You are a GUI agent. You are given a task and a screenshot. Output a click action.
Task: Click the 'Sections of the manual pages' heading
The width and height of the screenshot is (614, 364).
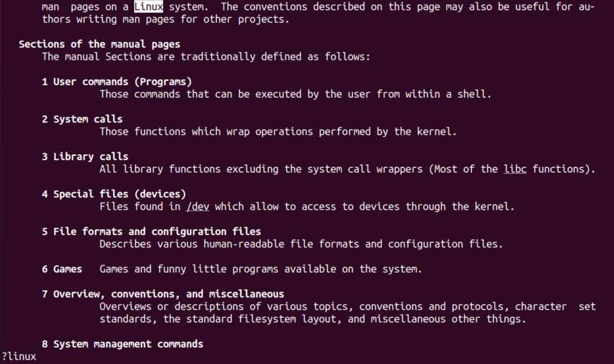[x=100, y=44]
